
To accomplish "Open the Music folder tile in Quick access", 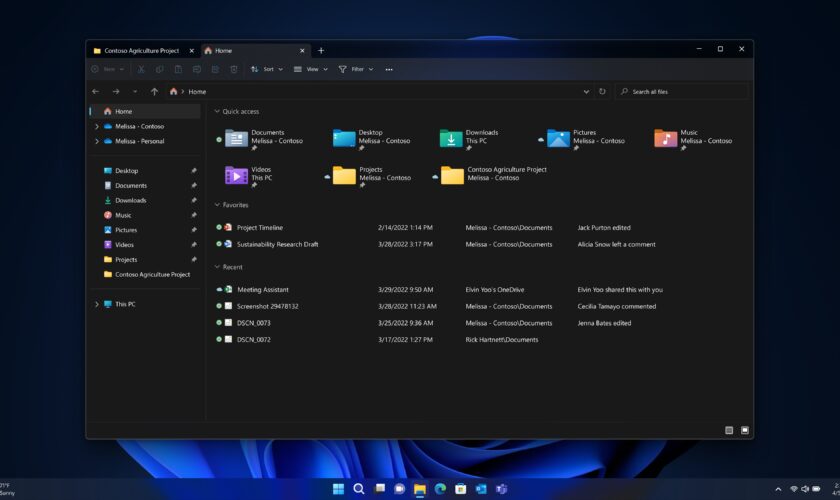I will [693, 139].
